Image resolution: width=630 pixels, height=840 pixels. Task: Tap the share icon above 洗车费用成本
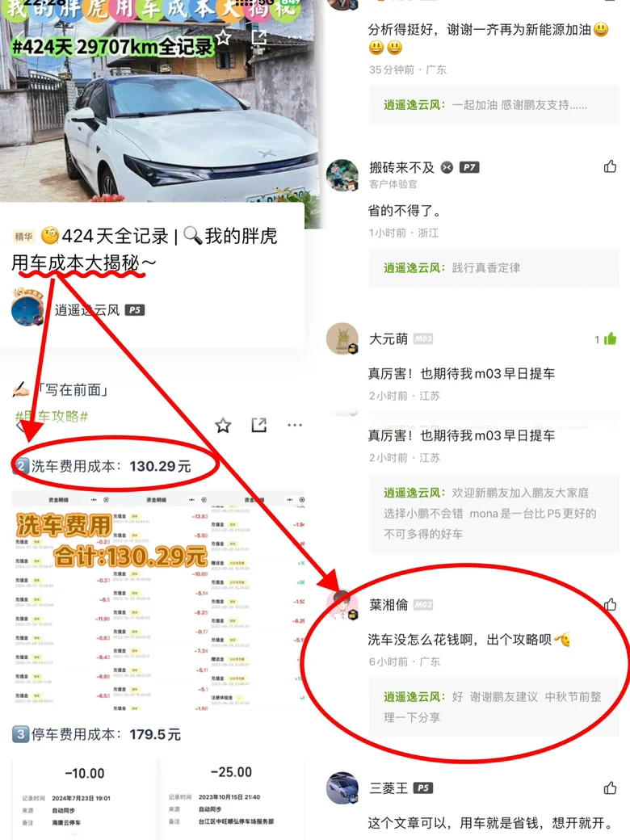(x=259, y=426)
